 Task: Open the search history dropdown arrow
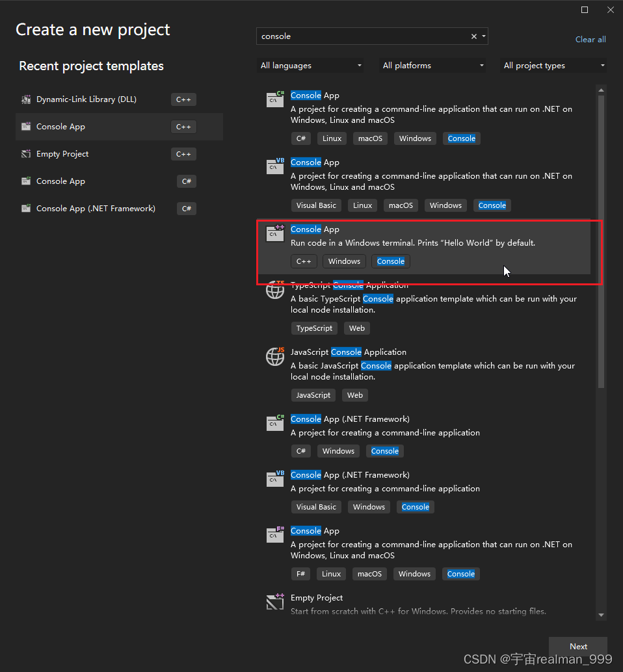click(x=484, y=36)
